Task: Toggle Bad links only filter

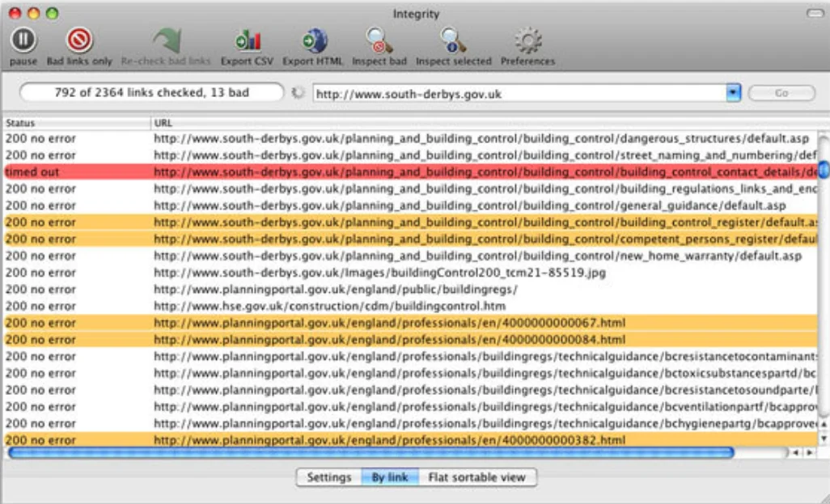Action: [x=79, y=40]
